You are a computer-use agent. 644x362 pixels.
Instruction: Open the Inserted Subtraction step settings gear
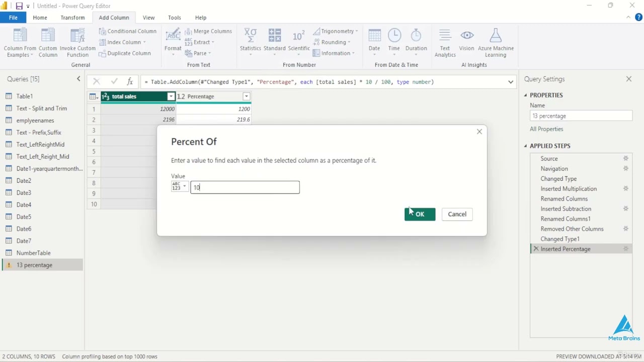coord(626,209)
